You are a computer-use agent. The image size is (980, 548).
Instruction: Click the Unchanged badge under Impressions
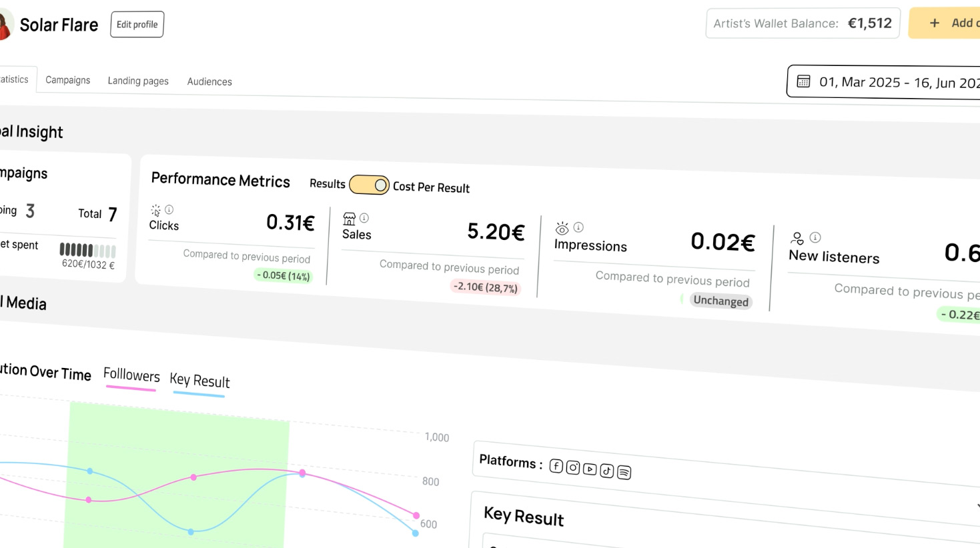(x=720, y=301)
